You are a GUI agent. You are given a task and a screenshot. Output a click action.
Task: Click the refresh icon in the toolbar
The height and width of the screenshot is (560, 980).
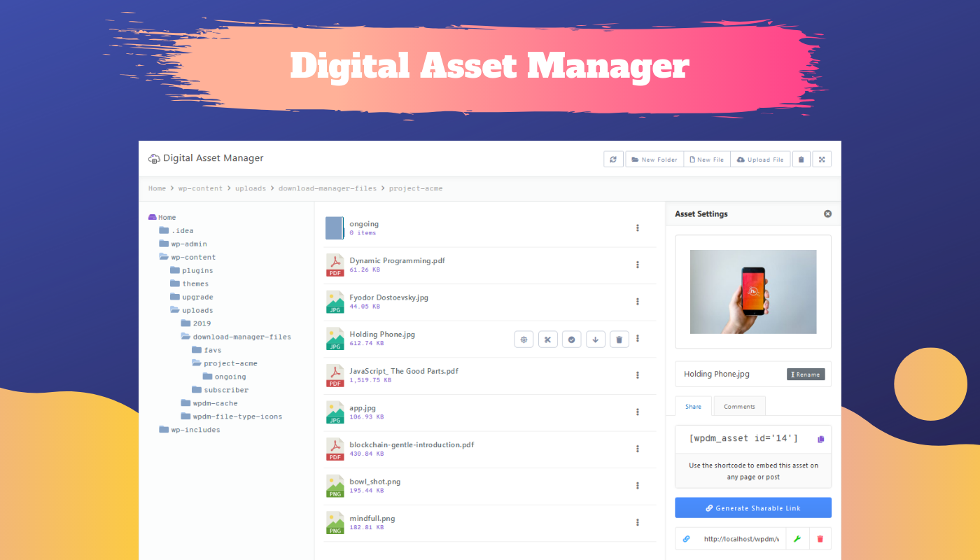coord(613,159)
